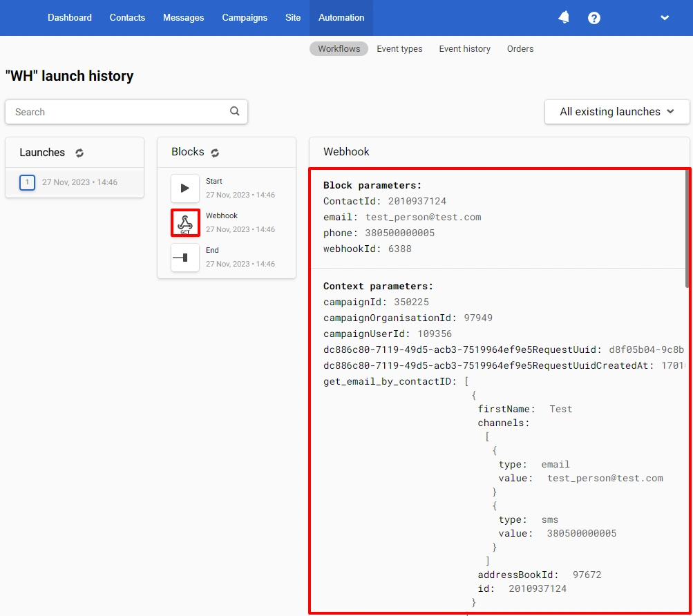
Task: Select launch number 1 badge
Action: pyautogui.click(x=27, y=182)
